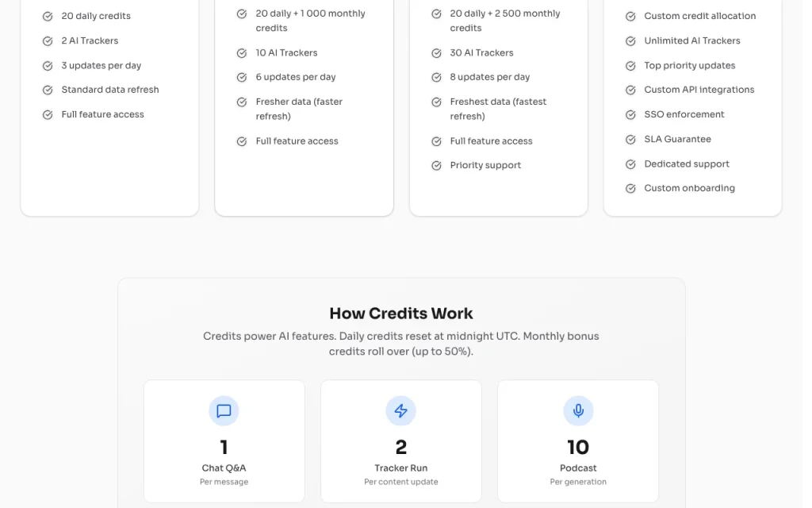Image resolution: width=812 pixels, height=508 pixels.
Task: Click the check icon beside "Standard data refresh"
Action: tap(48, 90)
